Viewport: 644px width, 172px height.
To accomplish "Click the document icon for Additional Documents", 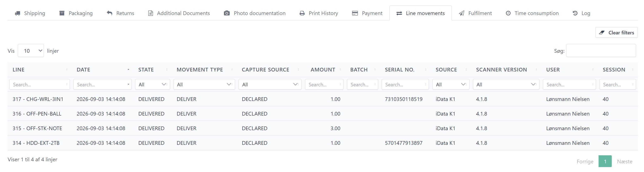I will tap(151, 13).
